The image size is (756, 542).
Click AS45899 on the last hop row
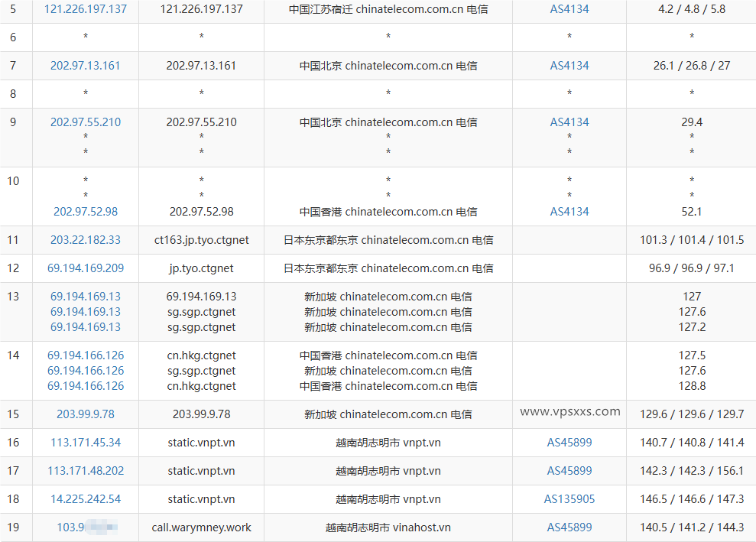[569, 527]
